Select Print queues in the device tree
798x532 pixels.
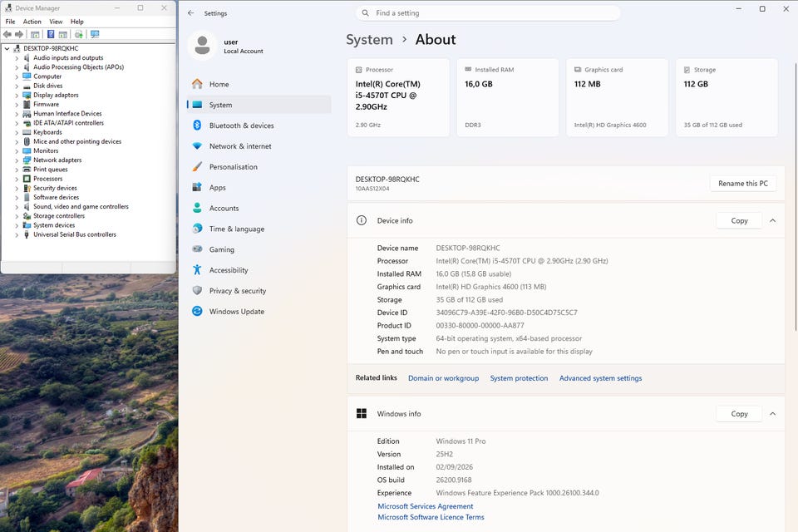pos(51,170)
